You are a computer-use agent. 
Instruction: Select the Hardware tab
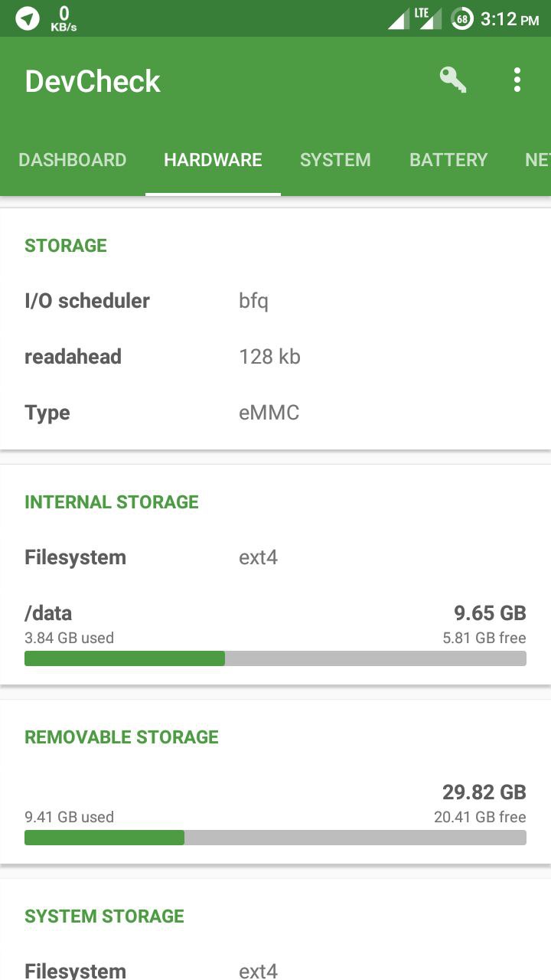point(213,159)
